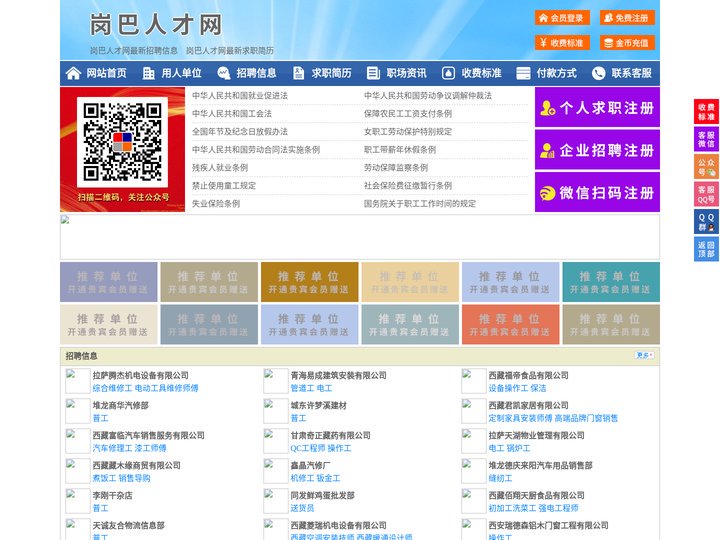Viewport: 720px width, 540px height.
Task: Open 同发鲜鸡蛋批发部 listing
Action: [322, 495]
